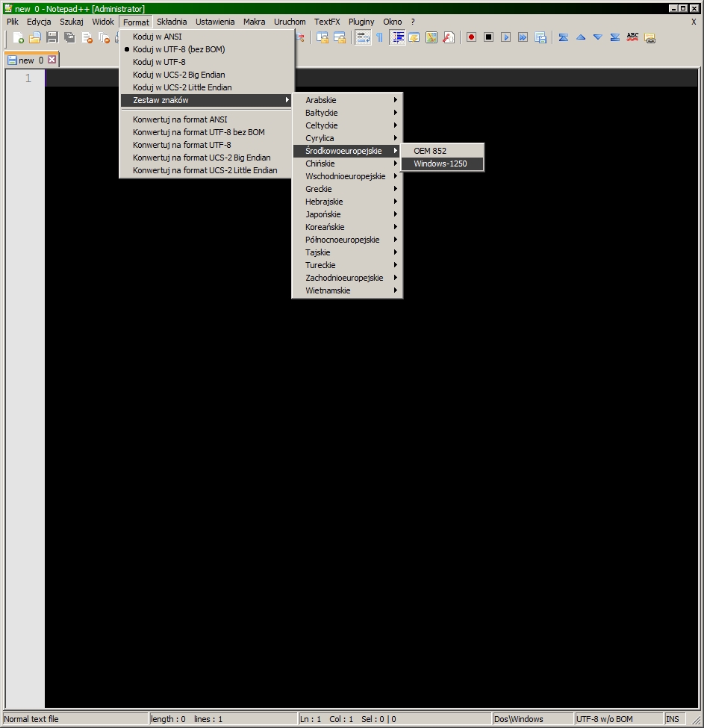
Task: Toggle show all characters pilcrow icon
Action: coord(379,37)
